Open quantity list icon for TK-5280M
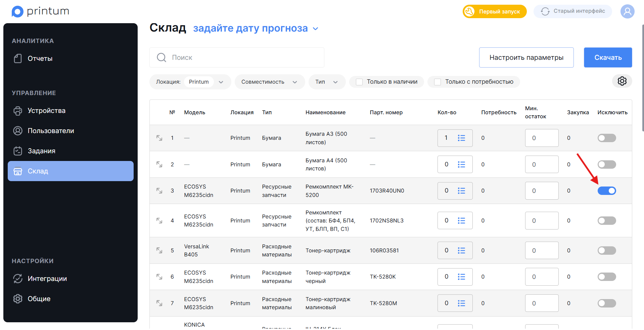This screenshot has height=330, width=644. pos(461,303)
